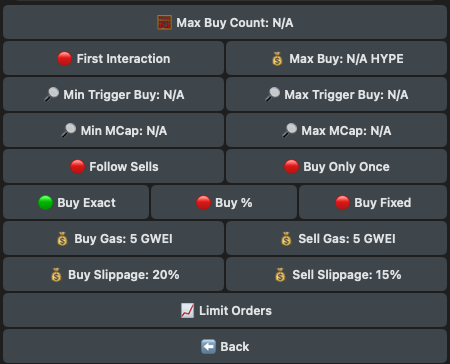Edit the Sell Slippage 15% value
The width and height of the screenshot is (450, 364).
(336, 274)
